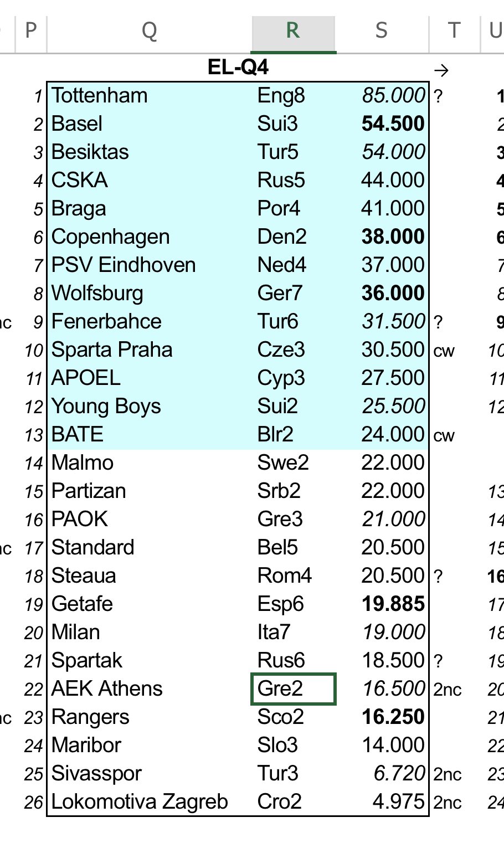
Task: Click the right arrow next to EL-Q4
Action: tap(441, 70)
